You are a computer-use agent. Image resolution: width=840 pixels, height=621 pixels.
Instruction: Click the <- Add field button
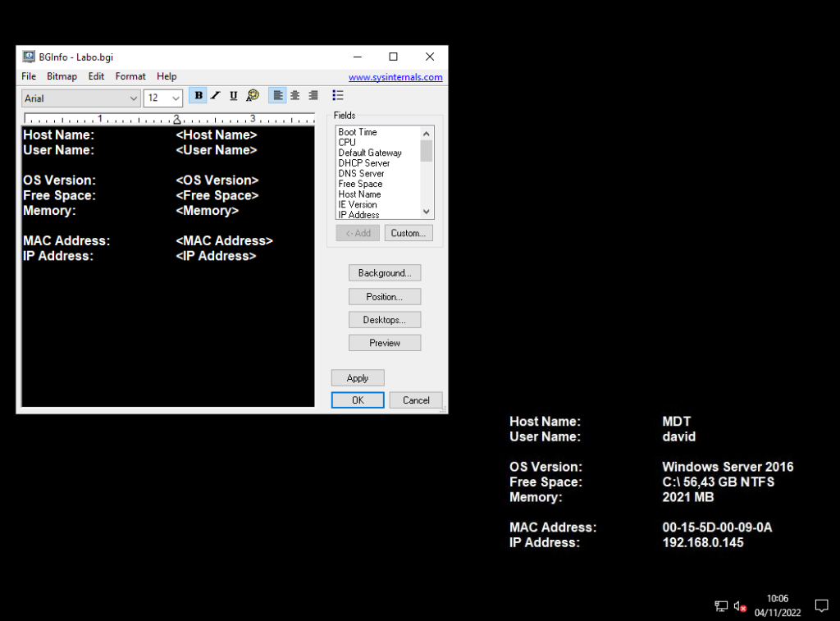[358, 233]
